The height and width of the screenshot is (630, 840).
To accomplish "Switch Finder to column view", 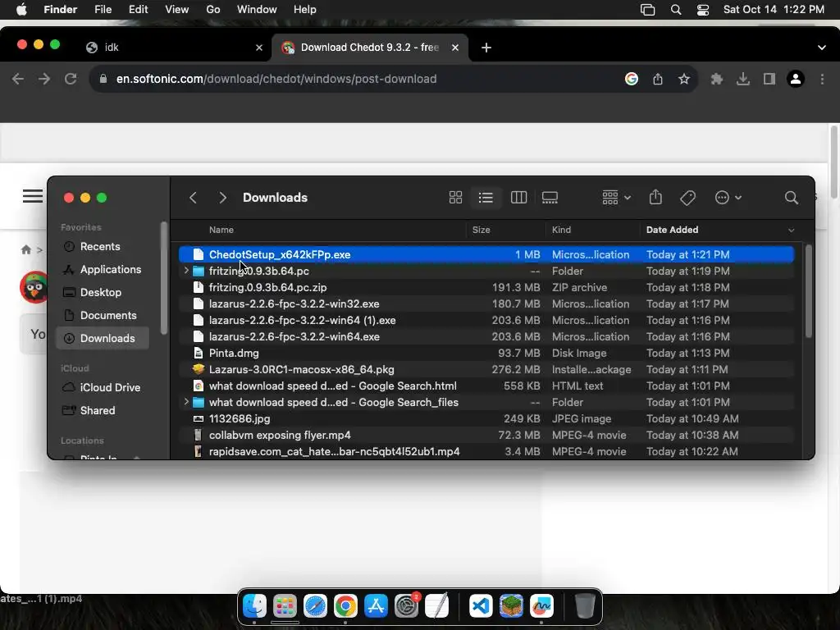I will [518, 198].
